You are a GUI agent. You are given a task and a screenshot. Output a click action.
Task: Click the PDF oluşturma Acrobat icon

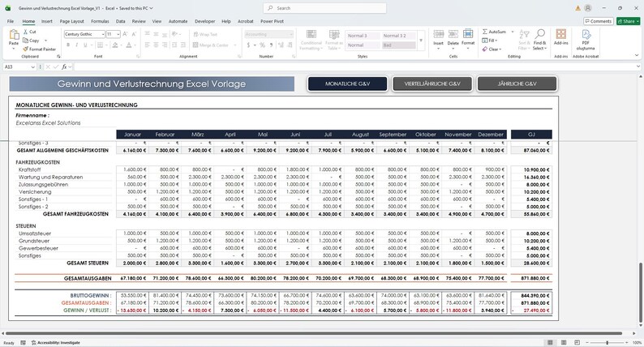click(x=586, y=35)
